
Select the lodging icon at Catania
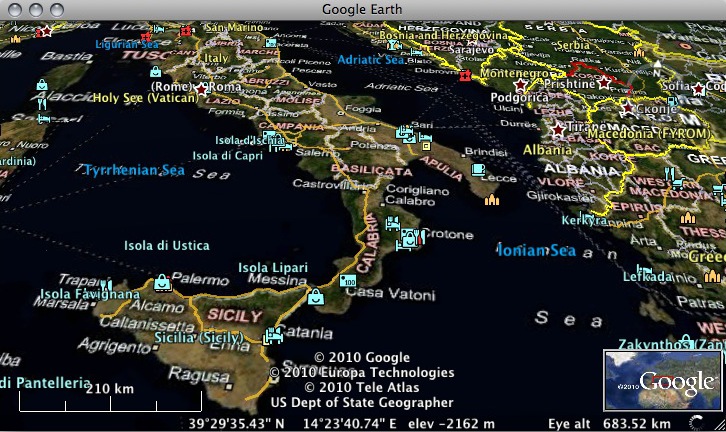(273, 336)
